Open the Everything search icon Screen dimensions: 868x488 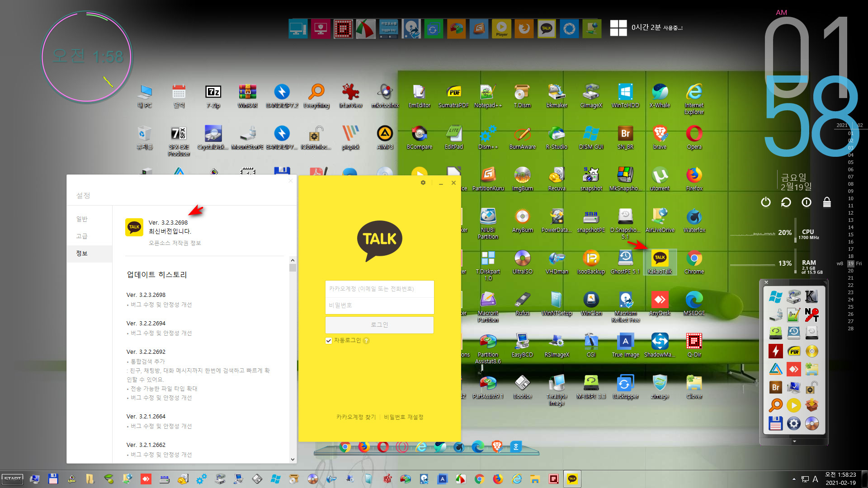click(x=316, y=96)
